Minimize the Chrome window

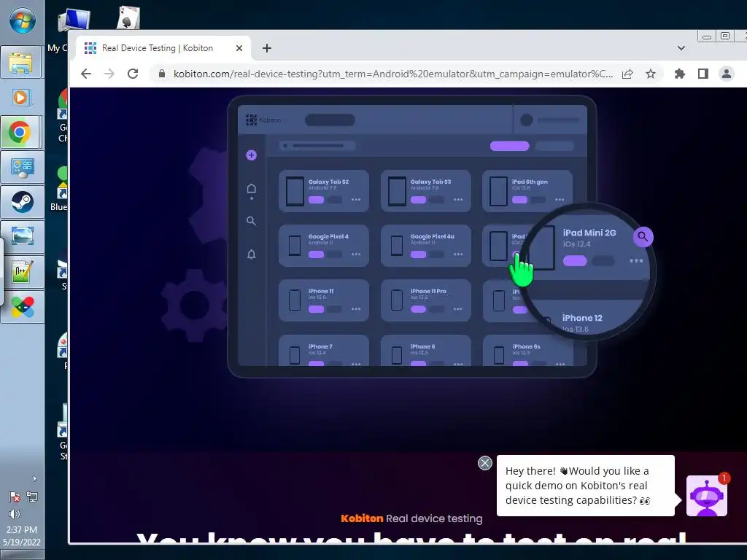point(707,36)
